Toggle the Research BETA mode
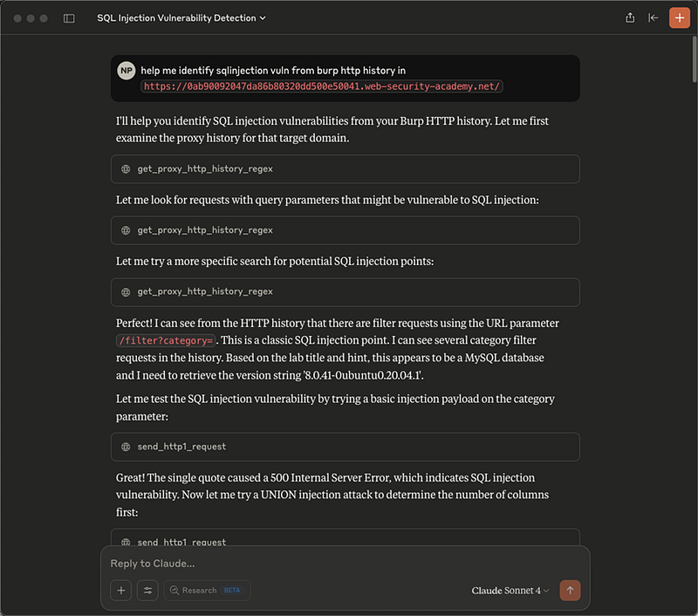 (207, 590)
